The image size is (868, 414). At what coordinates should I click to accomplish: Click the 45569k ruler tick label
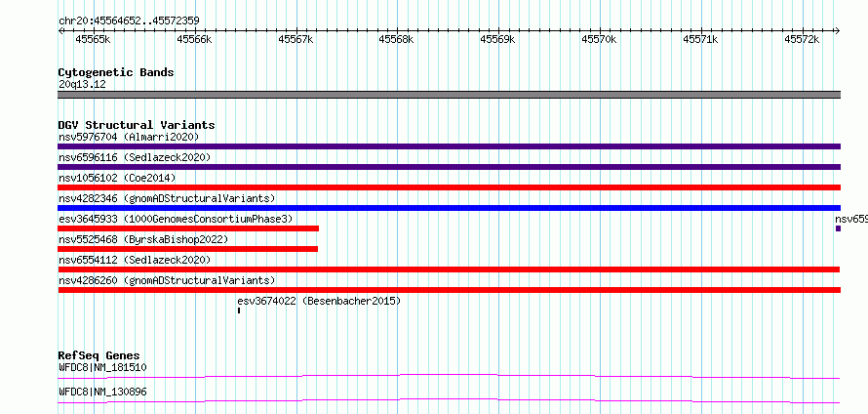[x=497, y=39]
